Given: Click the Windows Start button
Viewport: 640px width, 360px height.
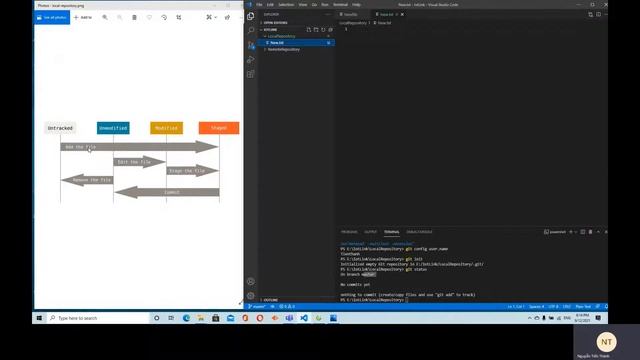Looking at the screenshot, I should click(39, 318).
